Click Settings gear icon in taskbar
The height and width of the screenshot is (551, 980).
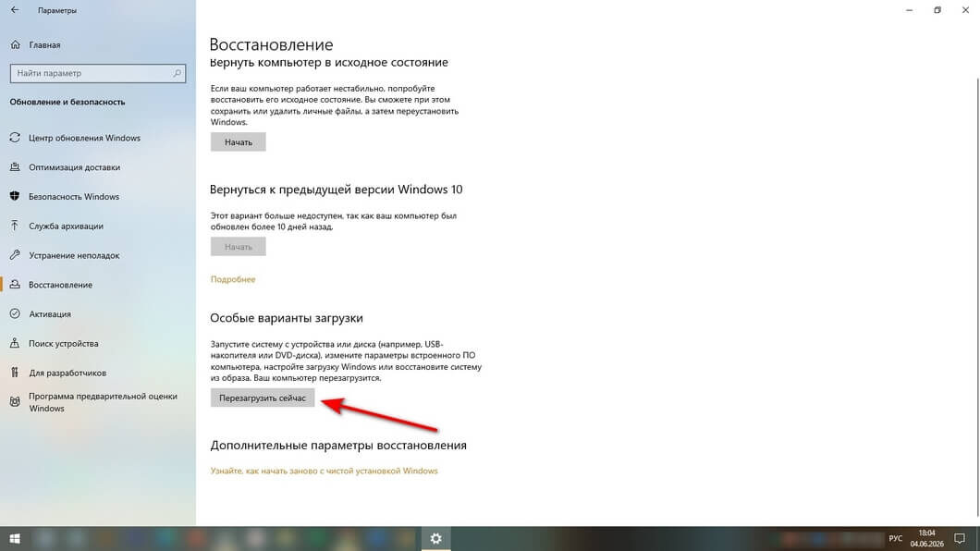pos(435,538)
